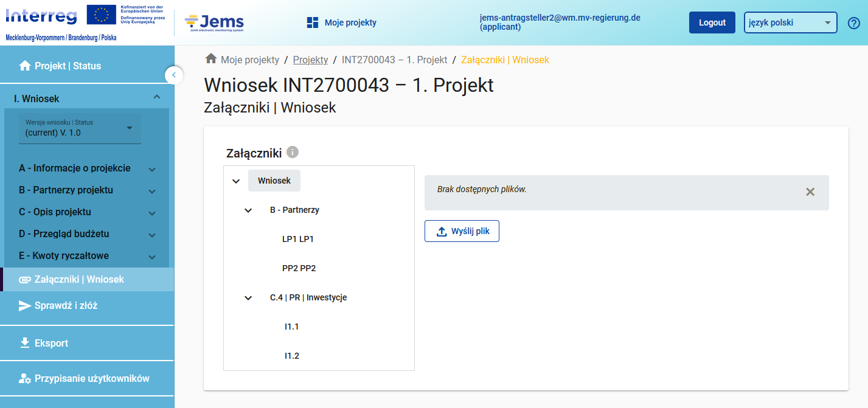
Task: Expand A - Informacje o projekcie section
Action: pos(152,169)
